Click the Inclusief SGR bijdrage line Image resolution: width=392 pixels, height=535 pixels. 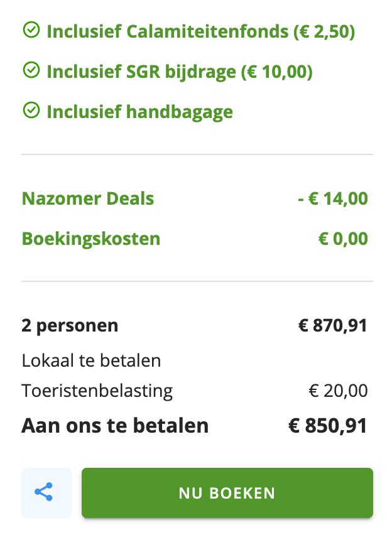coord(180,71)
